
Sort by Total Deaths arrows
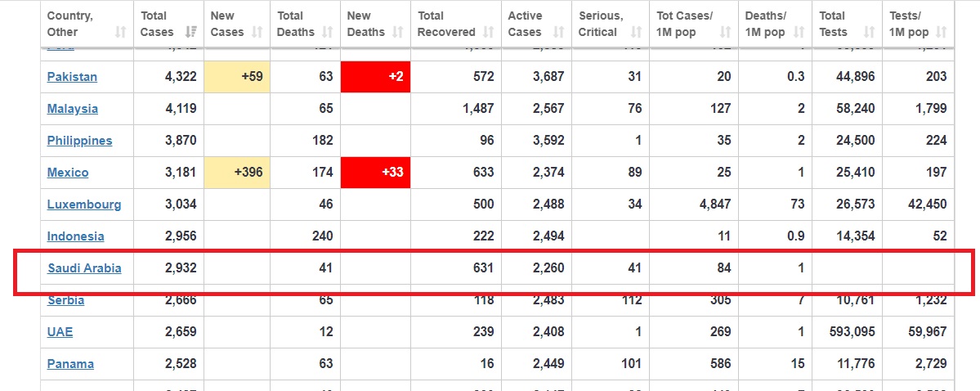327,32
